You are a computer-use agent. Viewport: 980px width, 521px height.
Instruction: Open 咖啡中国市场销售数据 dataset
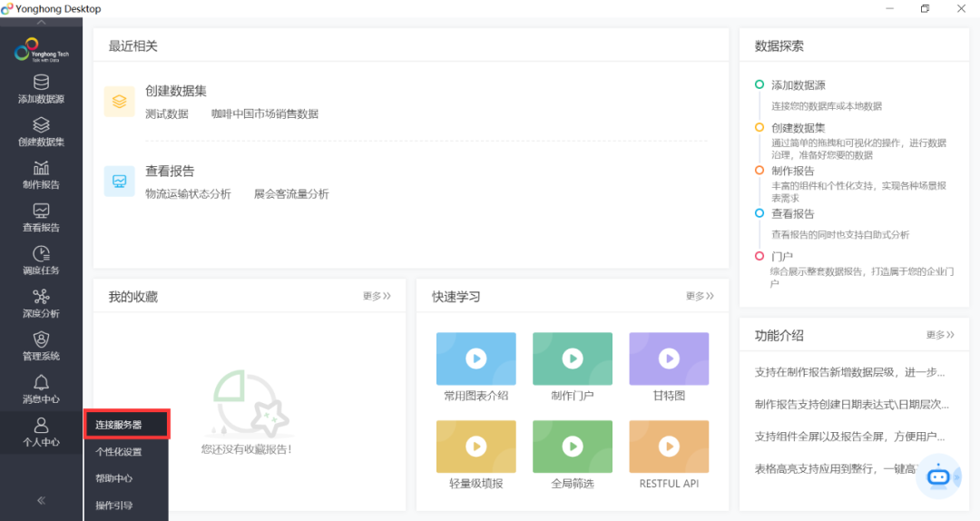tap(265, 113)
